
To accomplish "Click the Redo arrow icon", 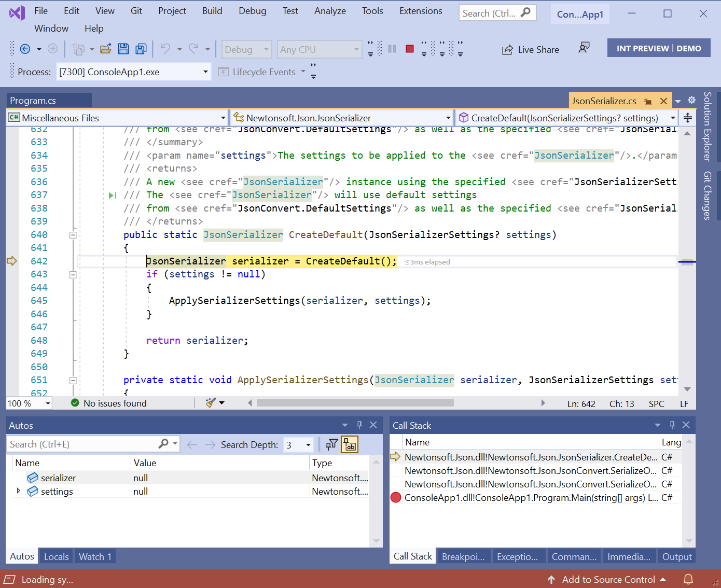I will point(193,49).
